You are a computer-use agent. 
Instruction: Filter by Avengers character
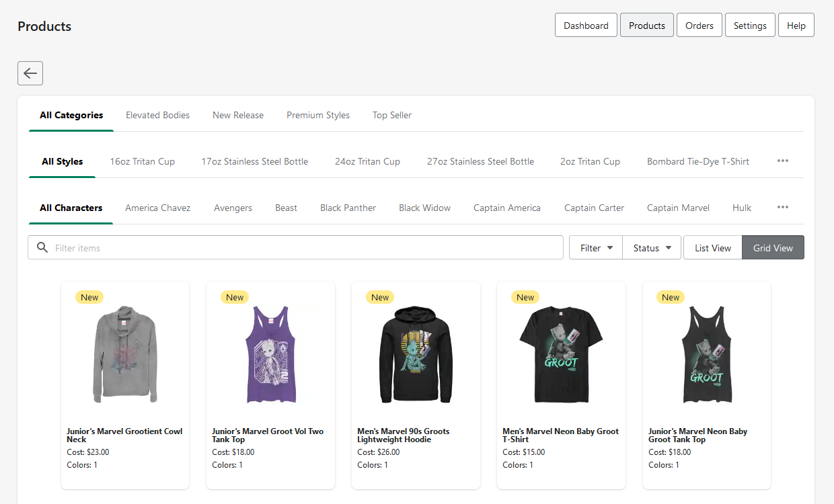[233, 208]
